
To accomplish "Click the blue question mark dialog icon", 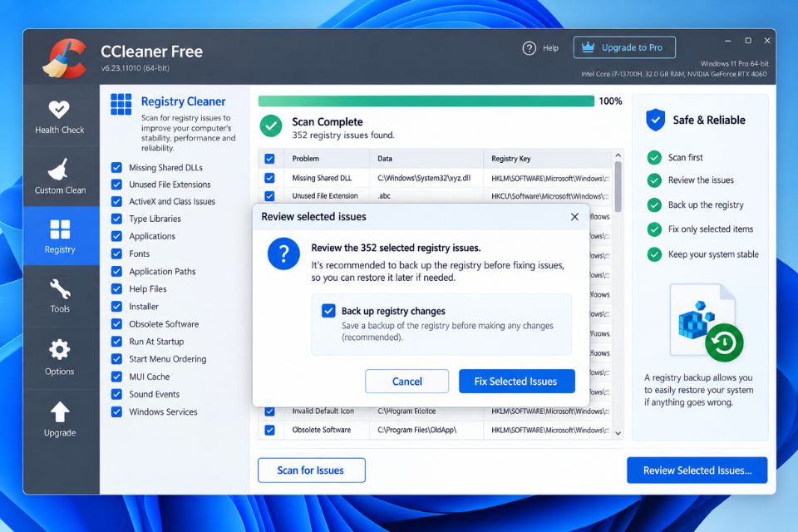I will (x=283, y=254).
